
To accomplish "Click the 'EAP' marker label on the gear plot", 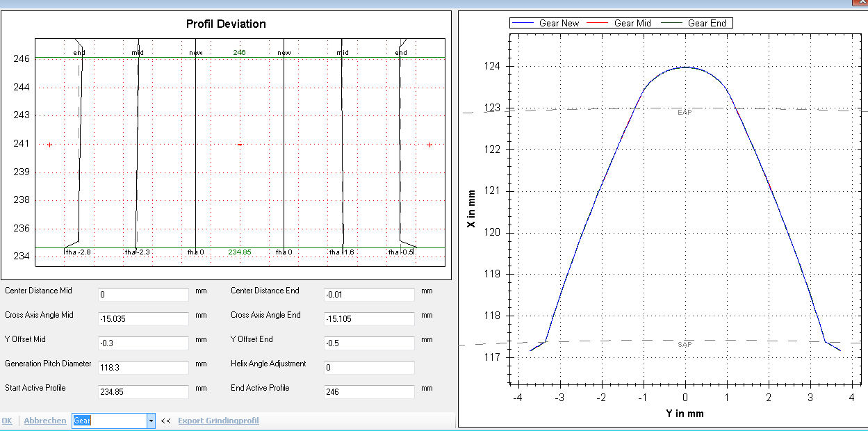I will pyautogui.click(x=685, y=112).
